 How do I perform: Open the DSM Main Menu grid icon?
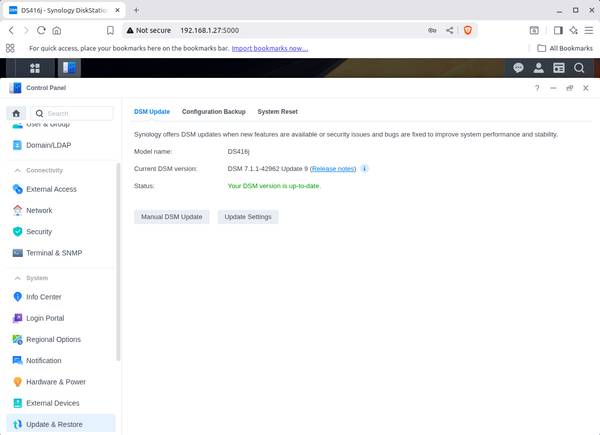click(35, 68)
